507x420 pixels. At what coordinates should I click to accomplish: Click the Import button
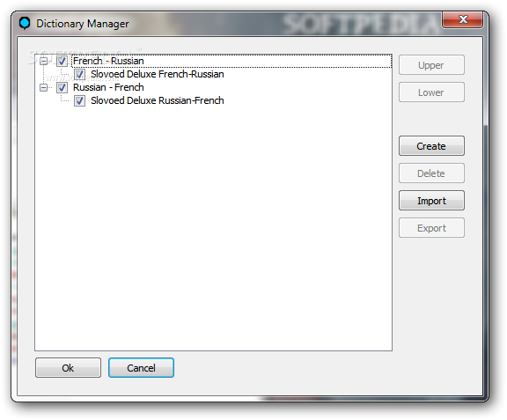pos(431,201)
